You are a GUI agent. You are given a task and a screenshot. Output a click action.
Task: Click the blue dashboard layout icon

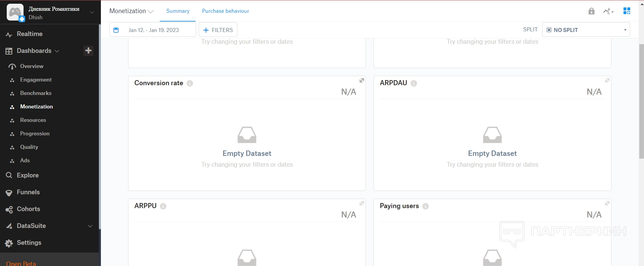[x=627, y=11]
